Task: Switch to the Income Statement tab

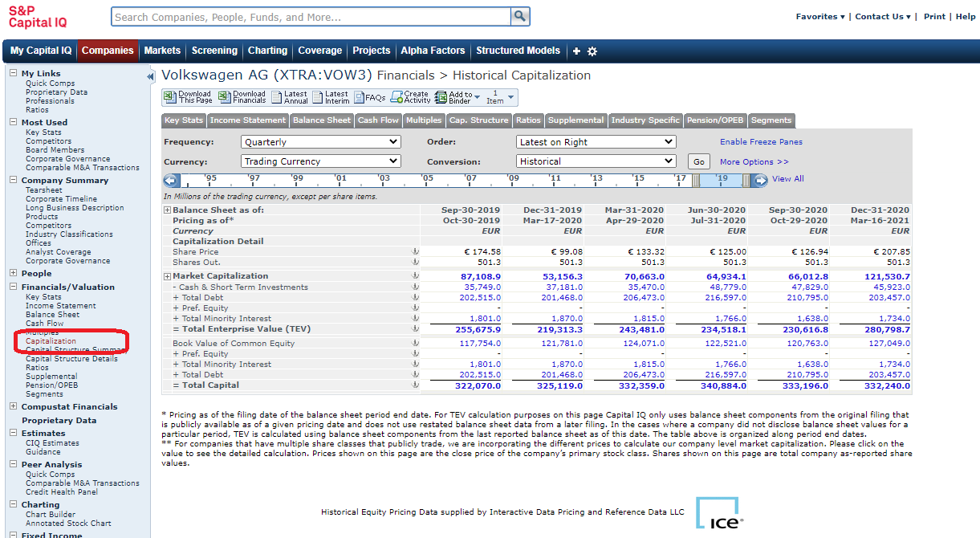Action: 248,120
